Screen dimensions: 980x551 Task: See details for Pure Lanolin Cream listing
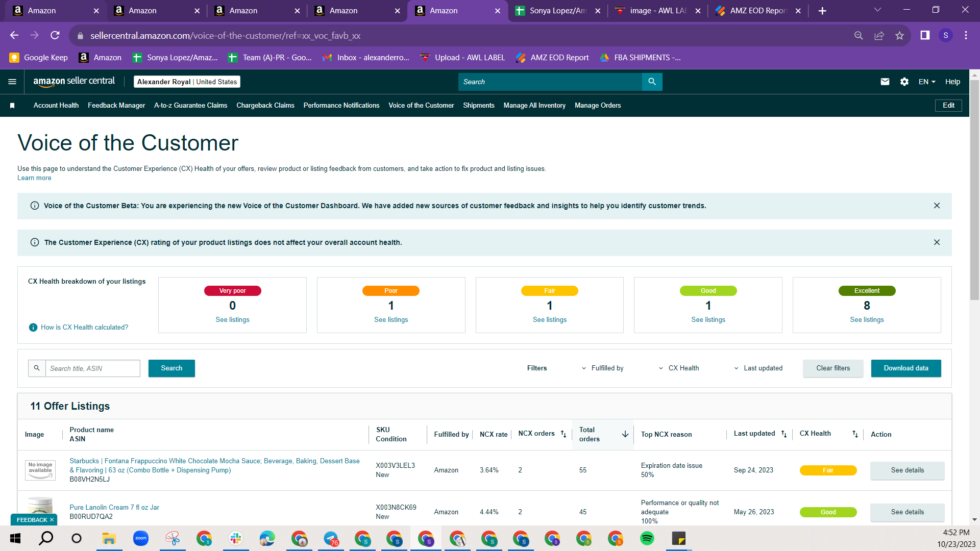(908, 512)
